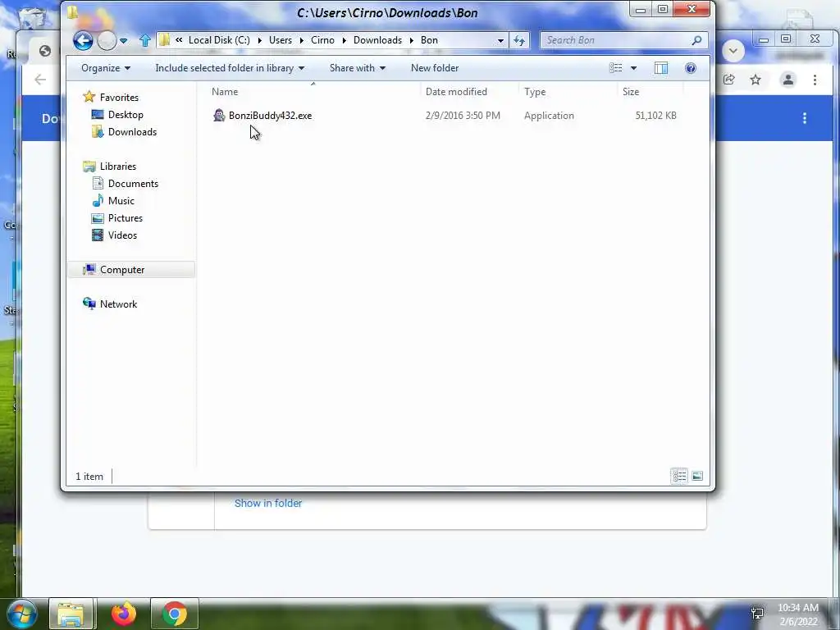Select Users in the address breadcrumb
This screenshot has height=630, width=840.
click(x=281, y=40)
